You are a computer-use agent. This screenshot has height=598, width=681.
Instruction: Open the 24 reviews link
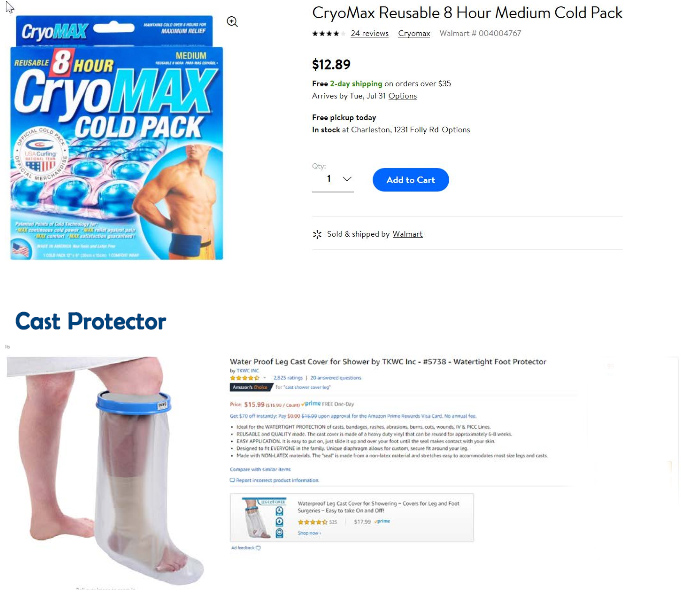[370, 33]
